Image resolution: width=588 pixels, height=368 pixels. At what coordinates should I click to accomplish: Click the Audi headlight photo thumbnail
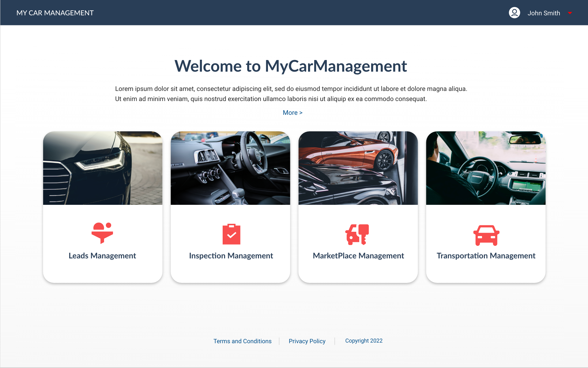pyautogui.click(x=103, y=168)
